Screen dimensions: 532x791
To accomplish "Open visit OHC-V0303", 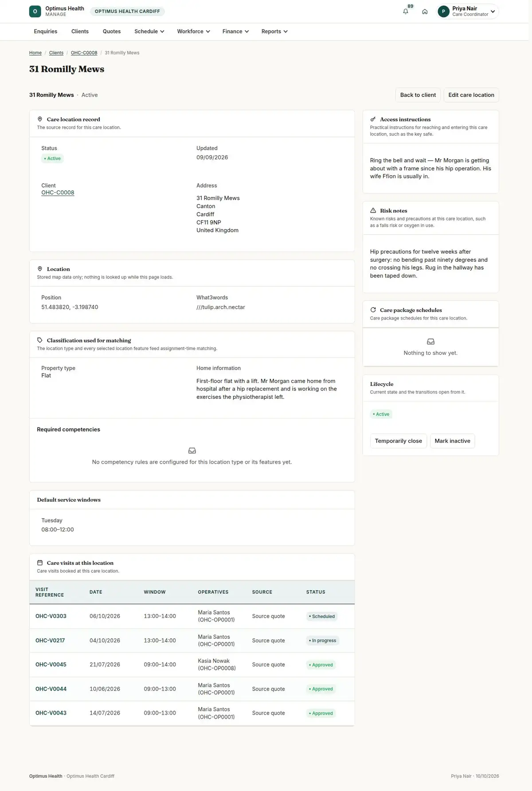I will coord(51,616).
